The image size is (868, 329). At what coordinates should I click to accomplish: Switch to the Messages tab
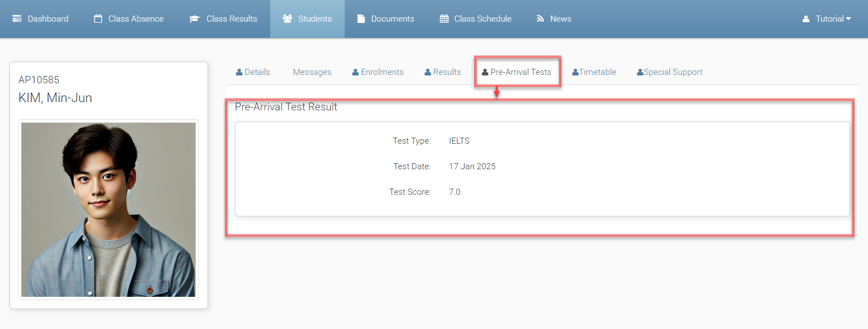pos(312,72)
